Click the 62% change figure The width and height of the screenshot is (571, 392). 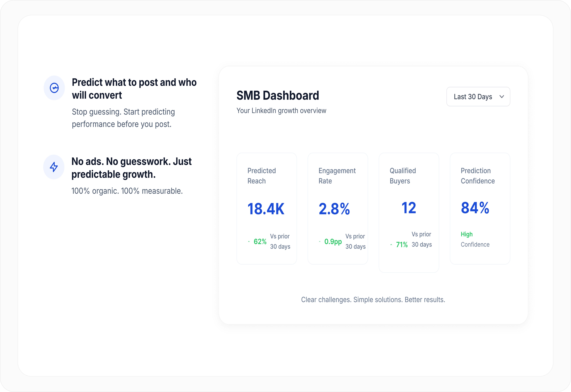tap(260, 242)
